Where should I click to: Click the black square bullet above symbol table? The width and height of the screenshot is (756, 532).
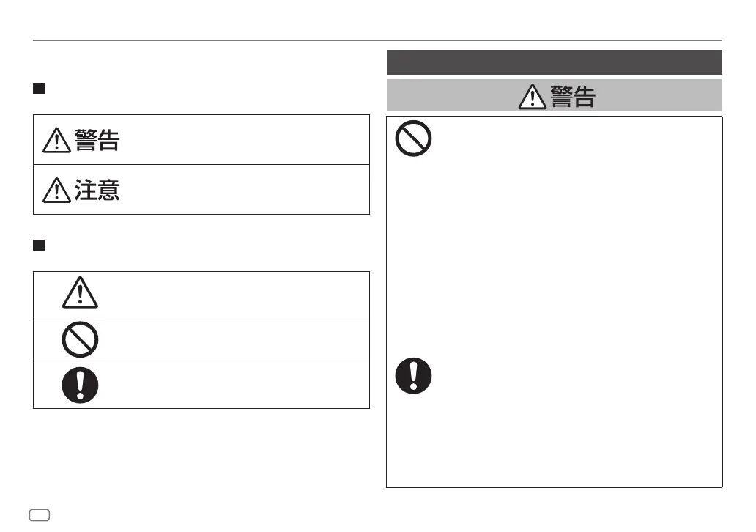click(39, 245)
